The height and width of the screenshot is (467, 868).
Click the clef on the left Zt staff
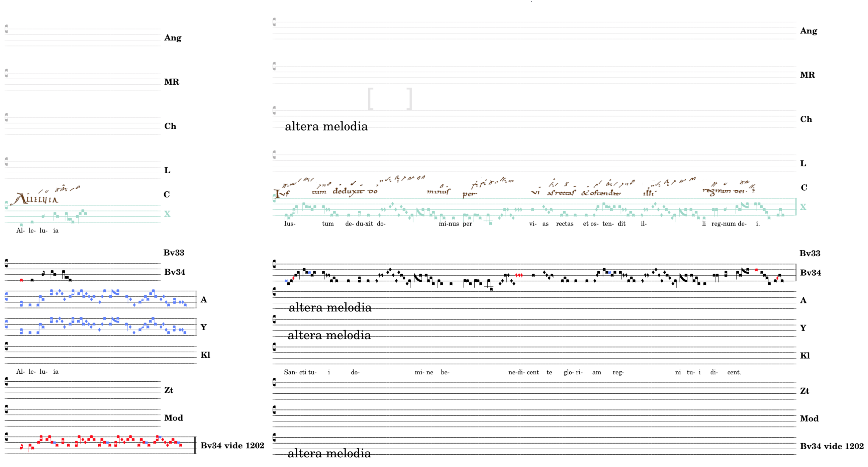[6, 381]
